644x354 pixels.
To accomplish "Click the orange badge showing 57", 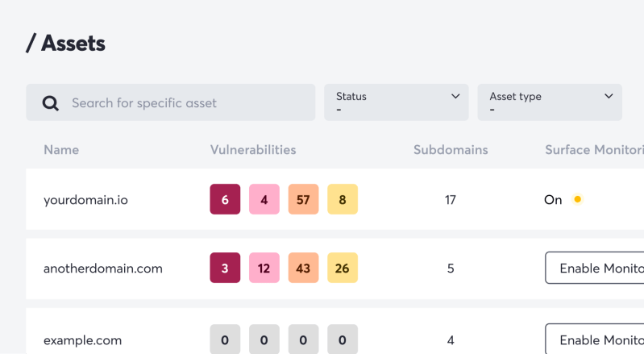I will coord(303,199).
